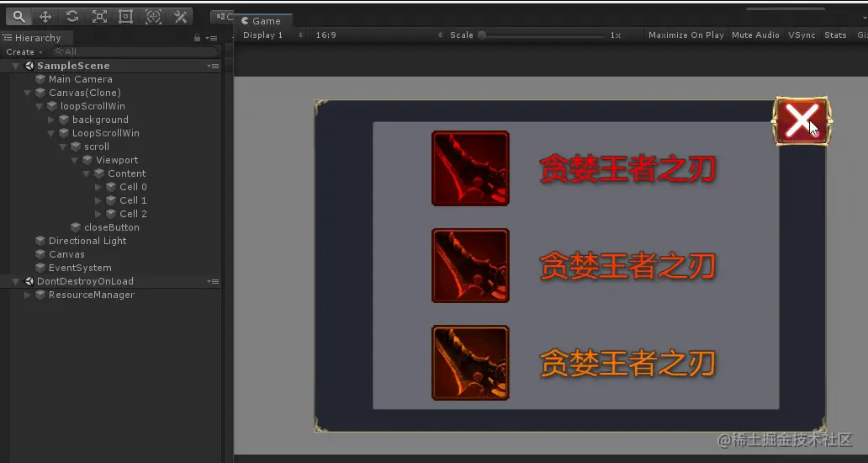Collapse the LoopScrollWin child node

(51, 134)
